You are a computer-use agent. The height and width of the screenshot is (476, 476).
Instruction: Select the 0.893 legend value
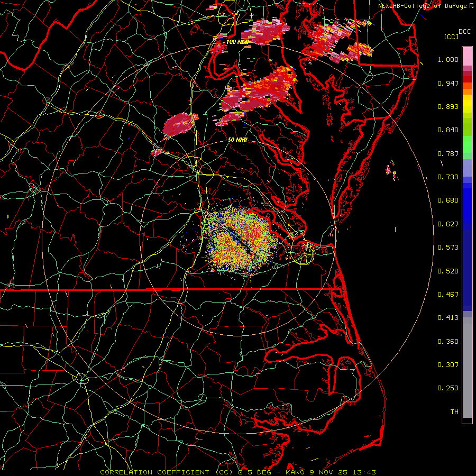tap(448, 106)
